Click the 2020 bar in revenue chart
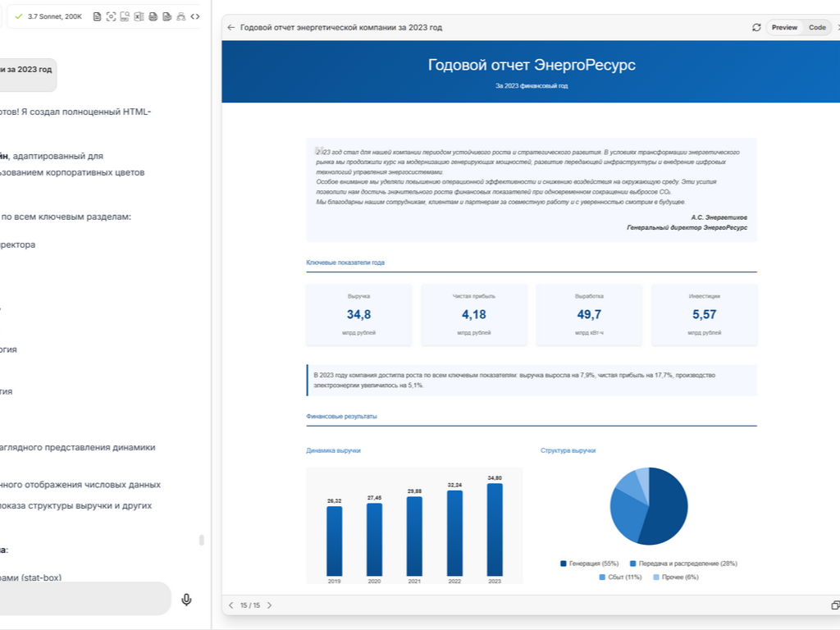This screenshot has height=630, width=840. coord(374,540)
